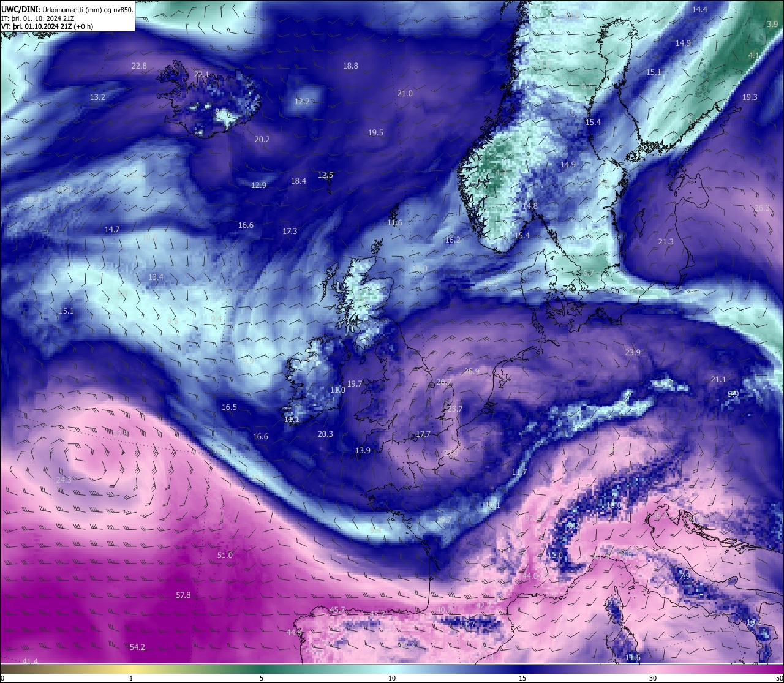Click the 14.7 value label
Screen dimensions: 784x683
click(112, 229)
